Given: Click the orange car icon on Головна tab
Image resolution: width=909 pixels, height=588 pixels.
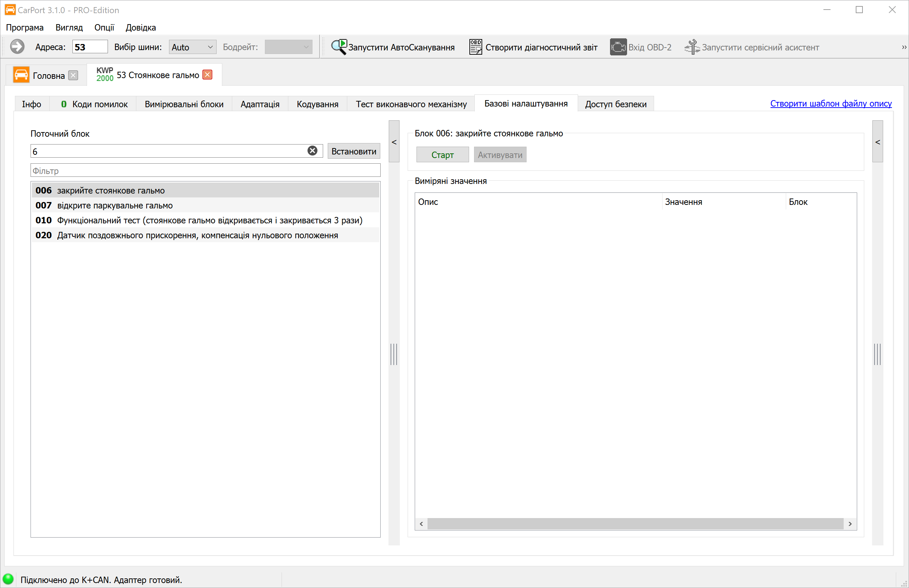Looking at the screenshot, I should click(21, 75).
